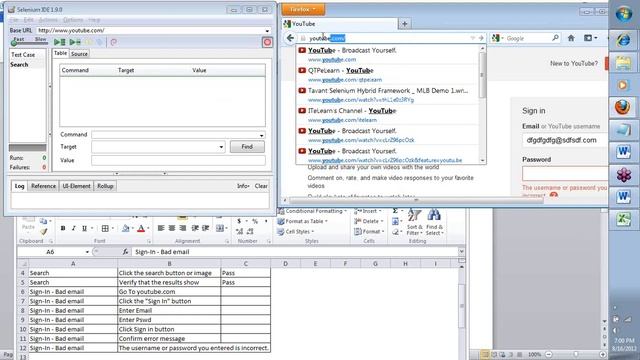Open the Firefox bookmarks menu icon
The height and width of the screenshot is (360, 640).
pyautogui.click(x=590, y=38)
